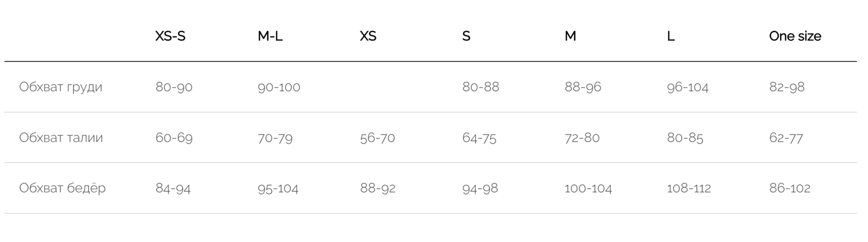
Task: Select the 72-80 waist measurement
Action: pos(582,138)
